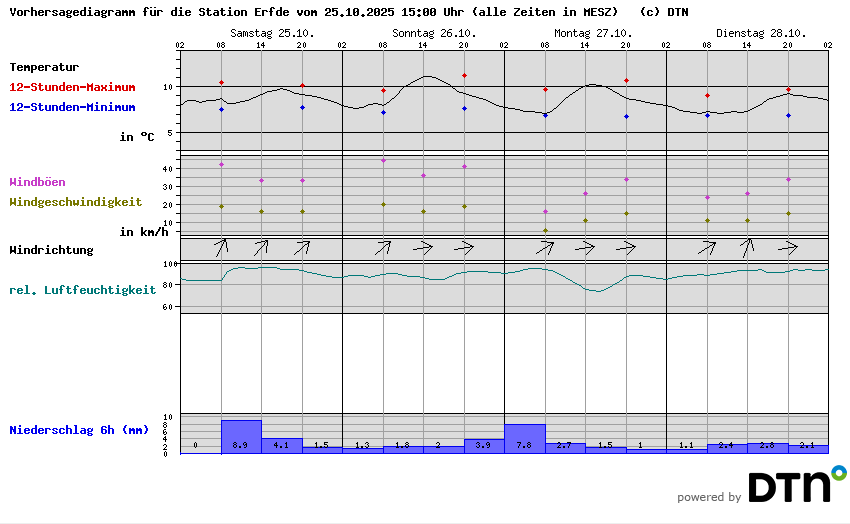Select Sunday's 14:00 wind direction arrow
The width and height of the screenshot is (850, 524).
click(423, 246)
